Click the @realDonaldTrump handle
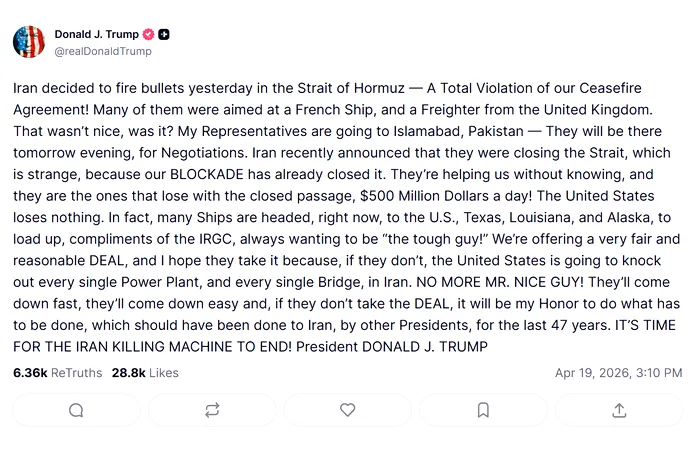 click(x=103, y=51)
